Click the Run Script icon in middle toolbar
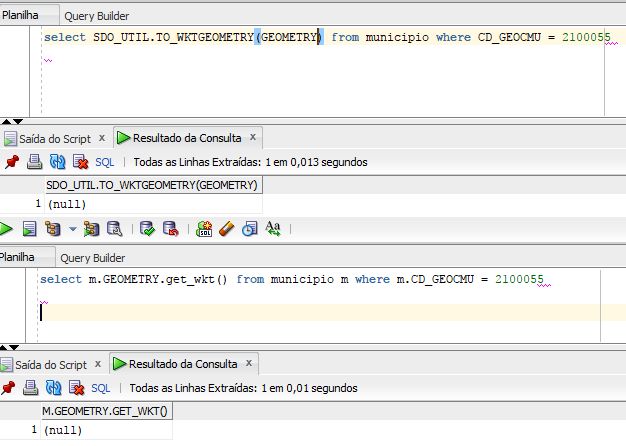Viewport: 626px width, 446px height. [x=29, y=229]
